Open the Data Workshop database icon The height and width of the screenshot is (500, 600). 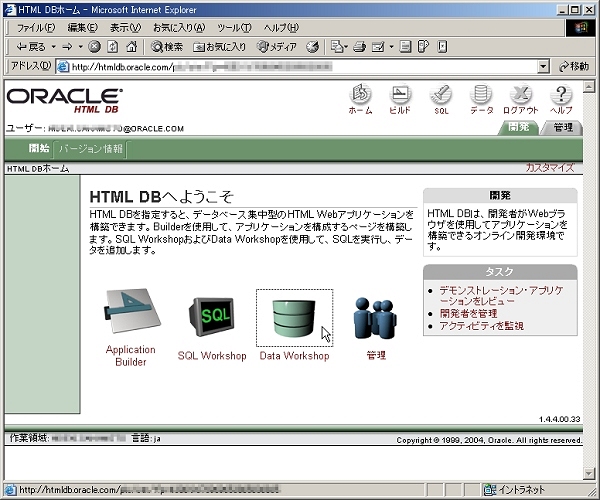tap(294, 318)
